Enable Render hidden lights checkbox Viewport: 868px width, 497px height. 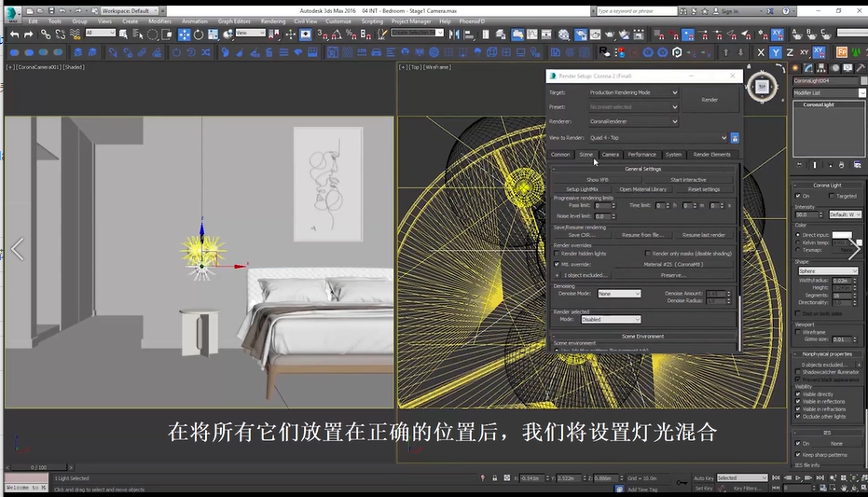[x=557, y=254]
